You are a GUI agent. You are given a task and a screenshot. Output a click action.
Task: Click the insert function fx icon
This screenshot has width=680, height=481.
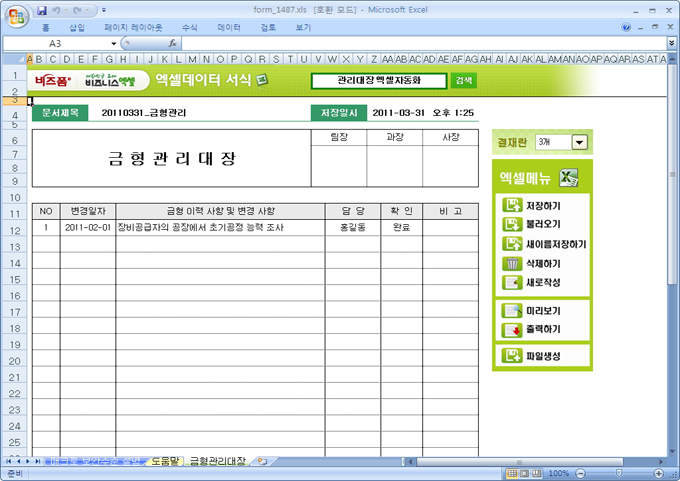pos(173,43)
